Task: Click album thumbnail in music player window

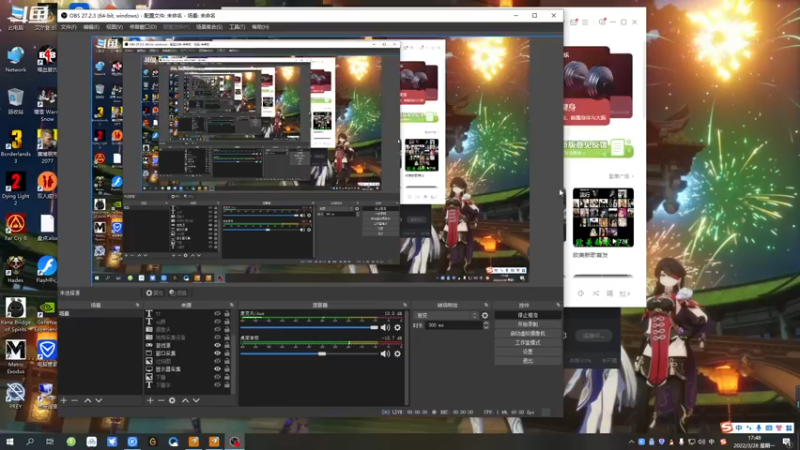Action: click(x=603, y=217)
